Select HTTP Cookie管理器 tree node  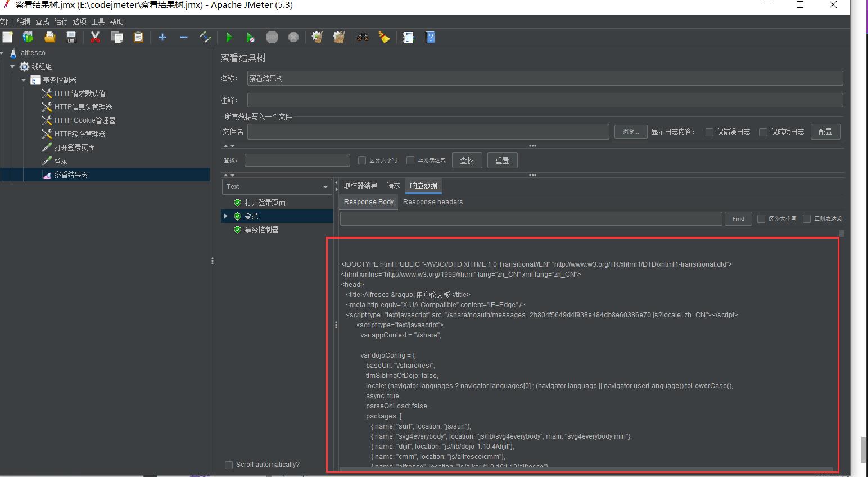coord(84,120)
